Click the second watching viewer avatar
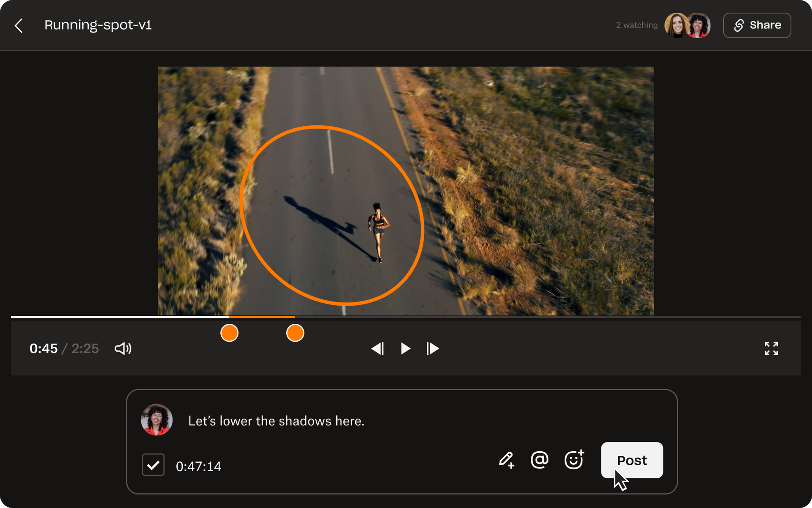812x508 pixels. click(700, 25)
